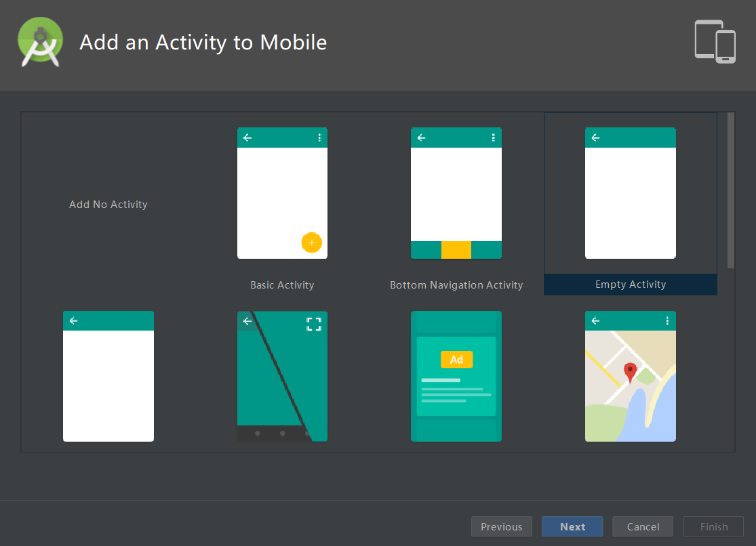This screenshot has width=756, height=546.
Task: Click the Finish button
Action: (713, 527)
